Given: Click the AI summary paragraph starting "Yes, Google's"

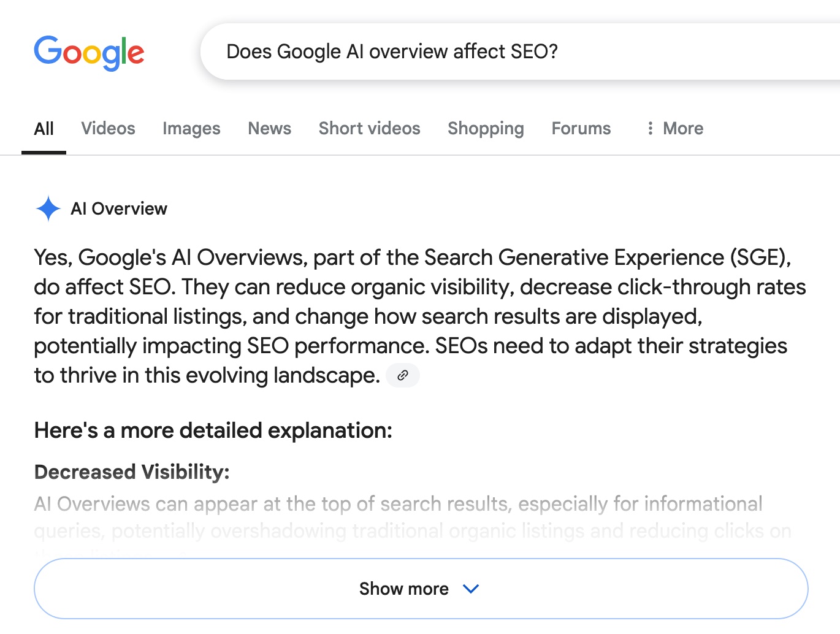Looking at the screenshot, I should click(420, 316).
